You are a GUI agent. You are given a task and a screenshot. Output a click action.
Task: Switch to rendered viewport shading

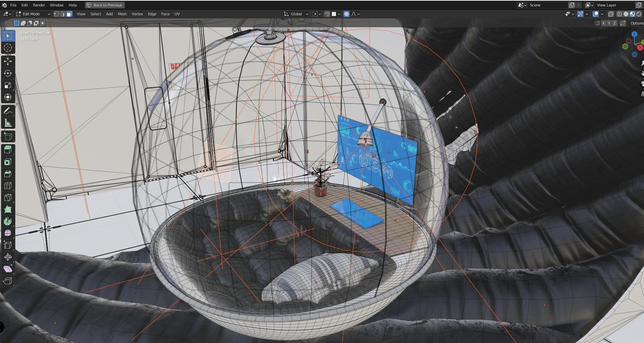tap(639, 14)
